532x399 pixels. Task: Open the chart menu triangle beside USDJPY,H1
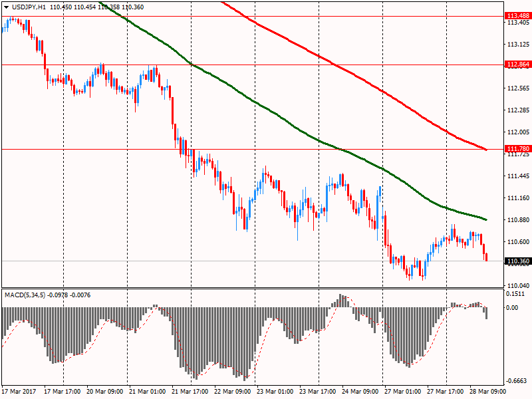coord(7,7)
